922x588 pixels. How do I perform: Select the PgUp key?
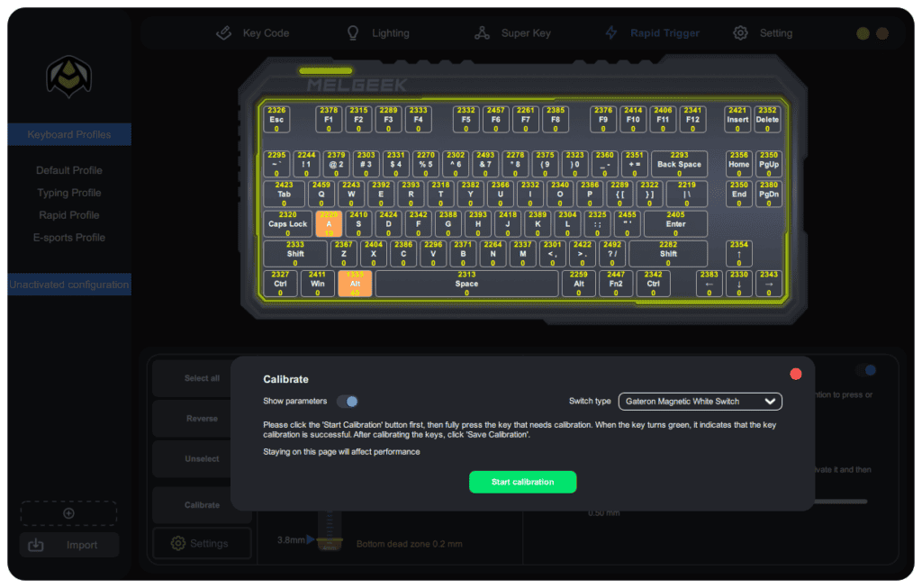(769, 164)
